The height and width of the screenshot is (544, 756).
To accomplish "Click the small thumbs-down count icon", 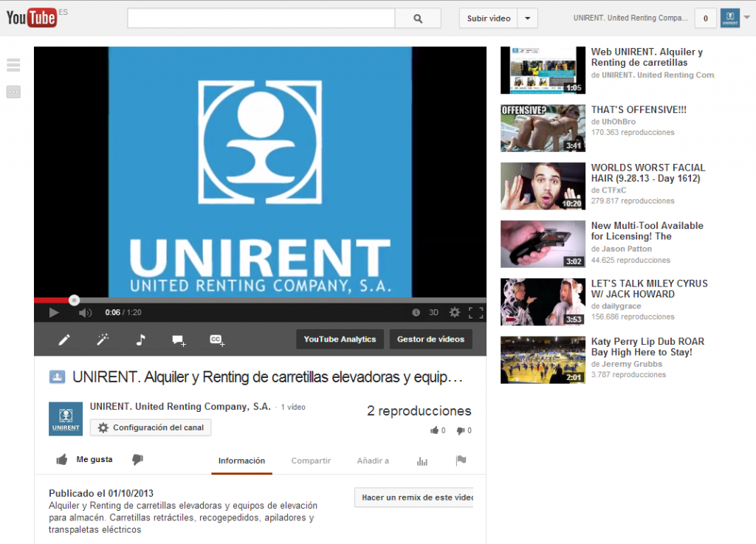I will tap(461, 430).
